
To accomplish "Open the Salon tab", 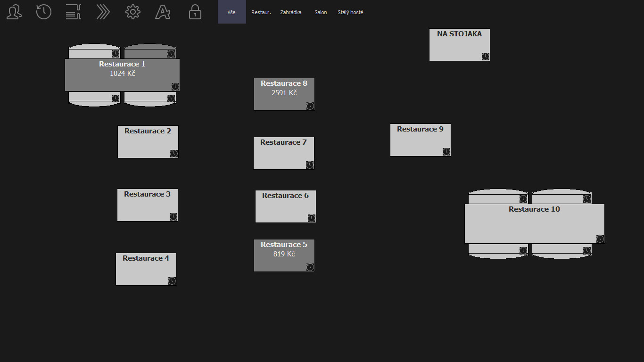I will pyautogui.click(x=321, y=12).
